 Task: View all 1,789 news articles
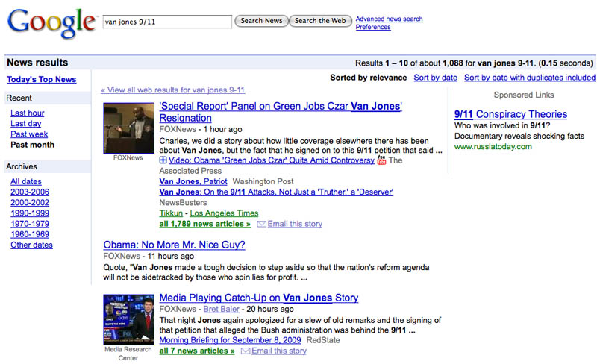coord(204,224)
